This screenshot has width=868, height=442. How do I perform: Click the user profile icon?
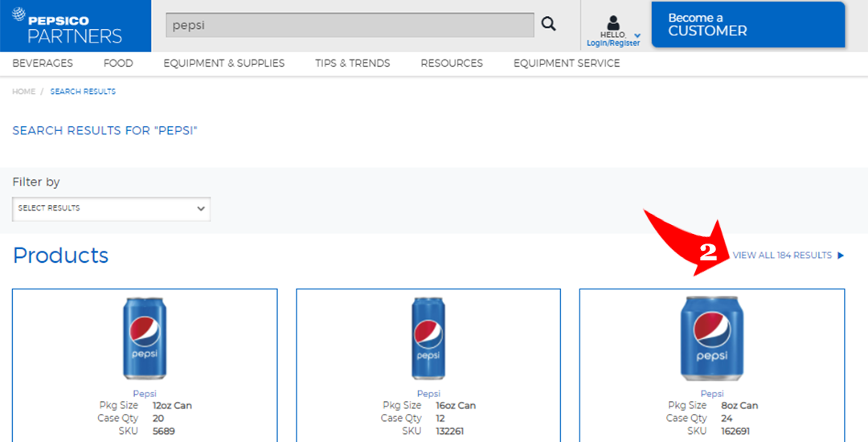click(x=612, y=23)
